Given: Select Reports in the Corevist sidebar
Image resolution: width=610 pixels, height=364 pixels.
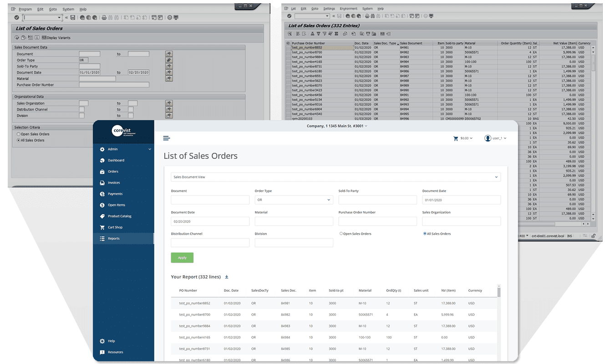Looking at the screenshot, I should (123, 238).
